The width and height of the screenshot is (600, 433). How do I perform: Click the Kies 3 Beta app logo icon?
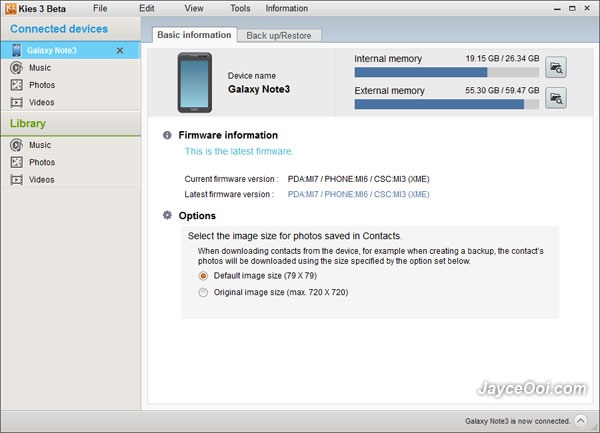click(10, 8)
